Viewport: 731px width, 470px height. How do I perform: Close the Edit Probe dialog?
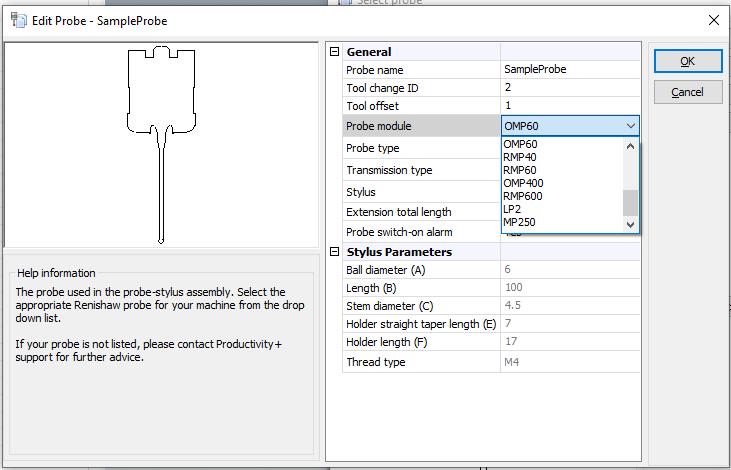coord(714,20)
